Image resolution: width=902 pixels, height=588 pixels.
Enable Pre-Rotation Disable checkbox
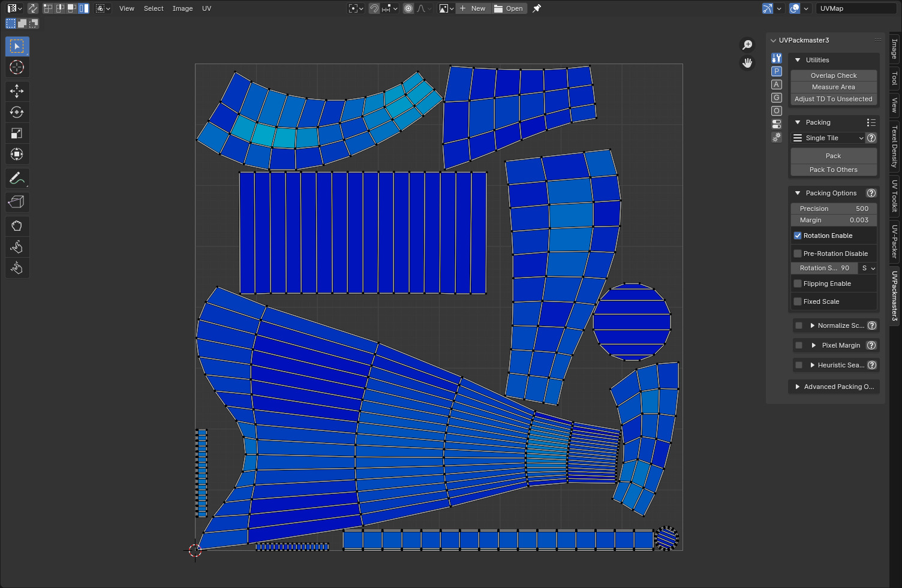coord(798,254)
